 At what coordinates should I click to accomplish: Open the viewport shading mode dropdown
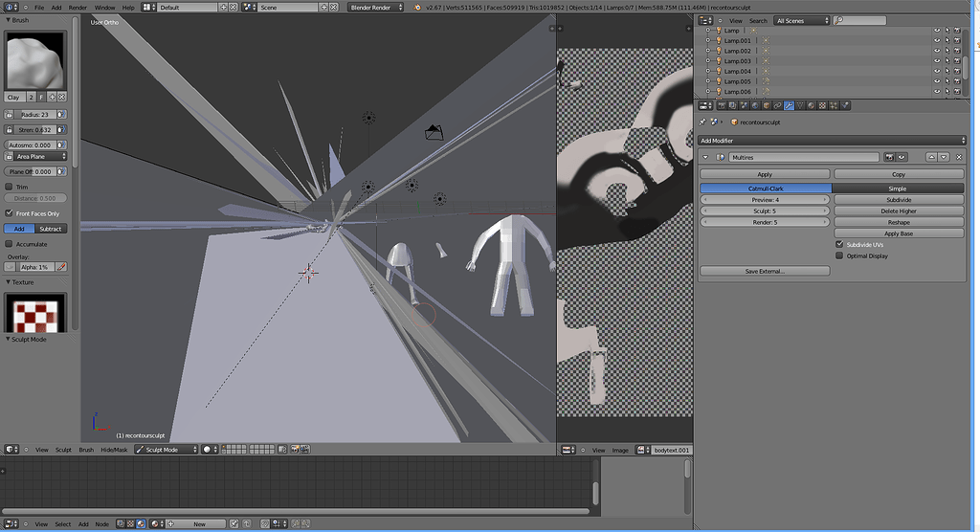point(210,450)
